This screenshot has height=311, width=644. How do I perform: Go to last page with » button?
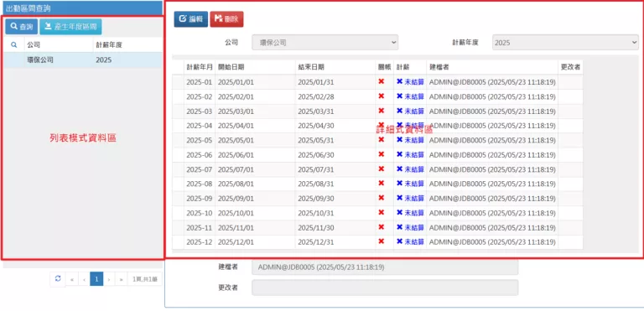click(121, 279)
